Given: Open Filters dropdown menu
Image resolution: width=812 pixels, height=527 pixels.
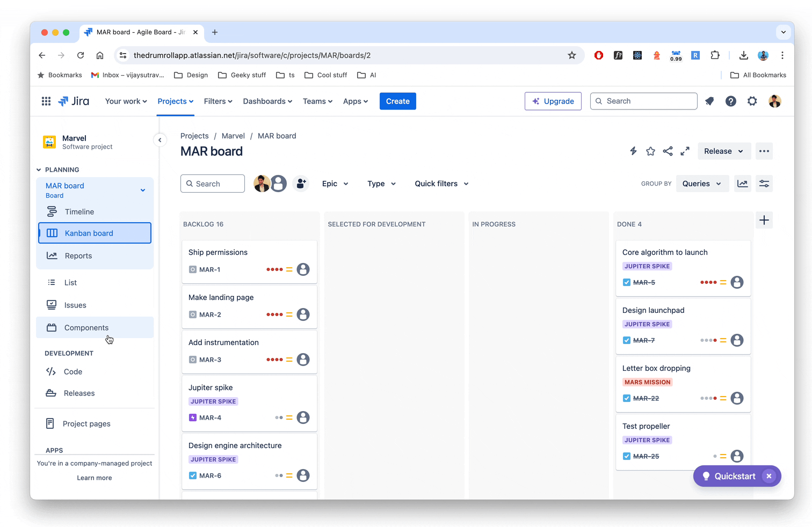Looking at the screenshot, I should point(218,101).
